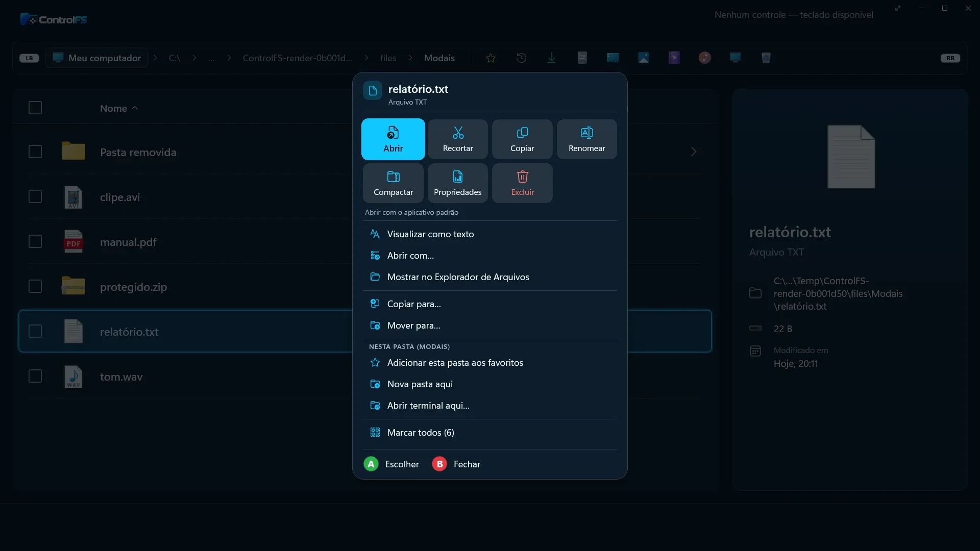Open the favorites star shortcut in toolbar
This screenshot has height=551, width=980.
[491, 58]
